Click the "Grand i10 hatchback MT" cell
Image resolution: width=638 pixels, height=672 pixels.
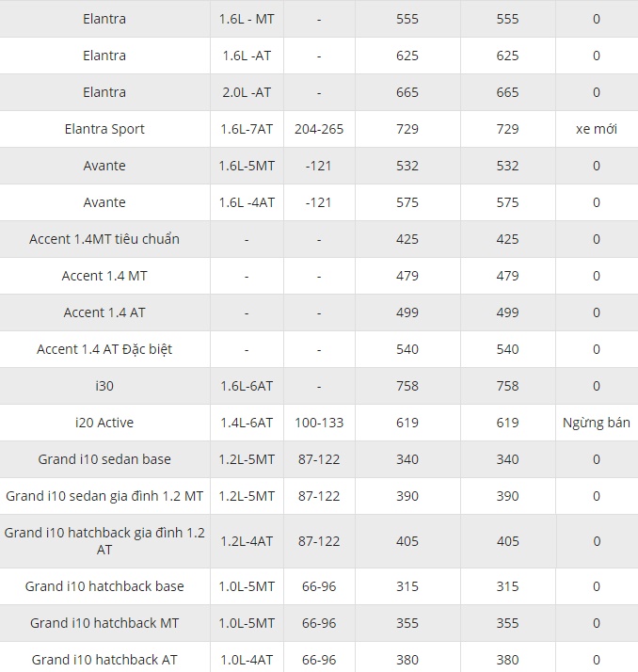(x=104, y=623)
